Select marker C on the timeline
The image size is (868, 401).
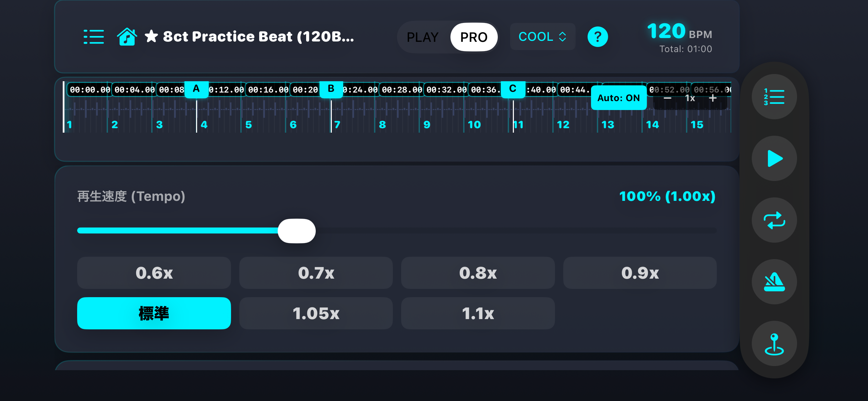tap(513, 89)
